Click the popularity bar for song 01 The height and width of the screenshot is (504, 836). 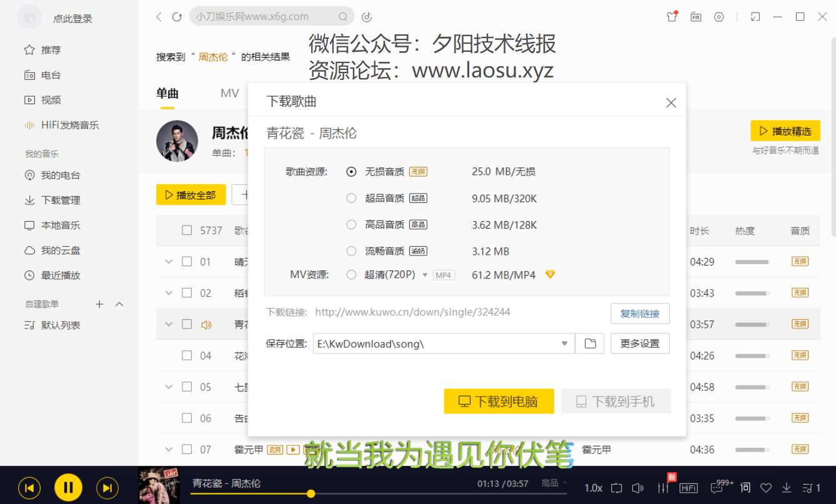point(752,262)
